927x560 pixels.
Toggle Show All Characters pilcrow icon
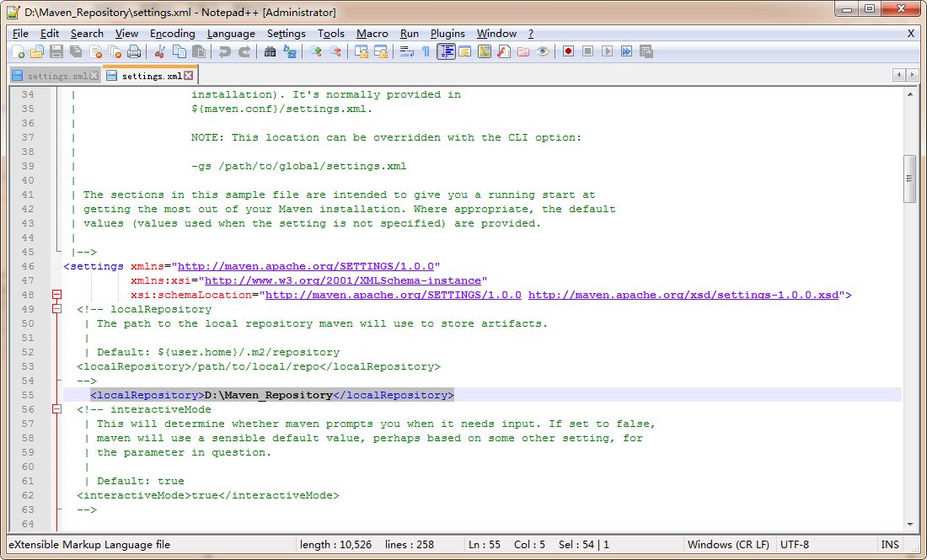coord(426,52)
